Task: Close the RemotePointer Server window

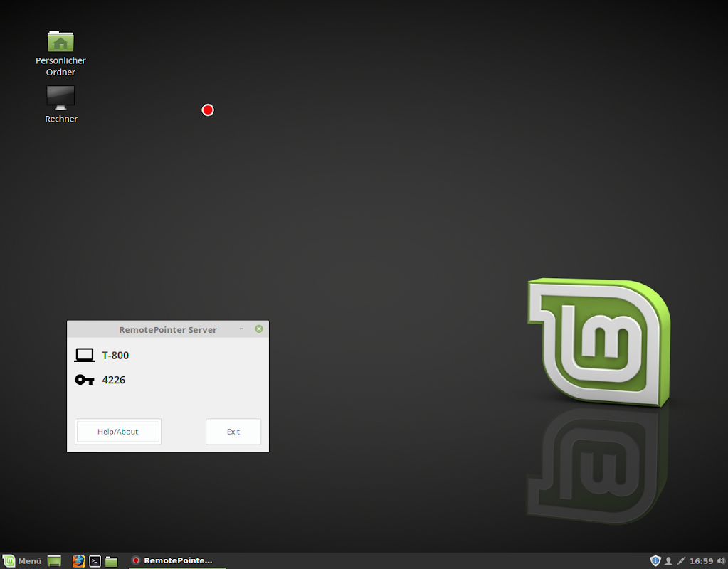Action: tap(259, 329)
